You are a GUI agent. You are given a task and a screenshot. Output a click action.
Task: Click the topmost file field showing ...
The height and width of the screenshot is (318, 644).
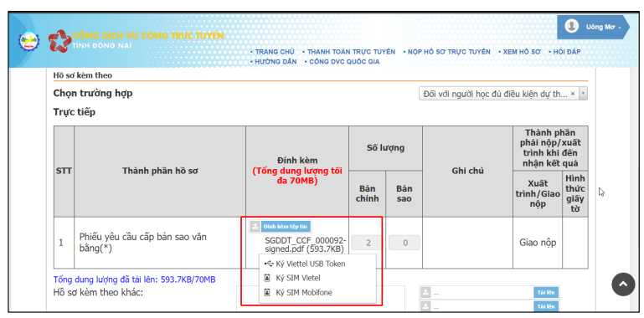coord(482,293)
